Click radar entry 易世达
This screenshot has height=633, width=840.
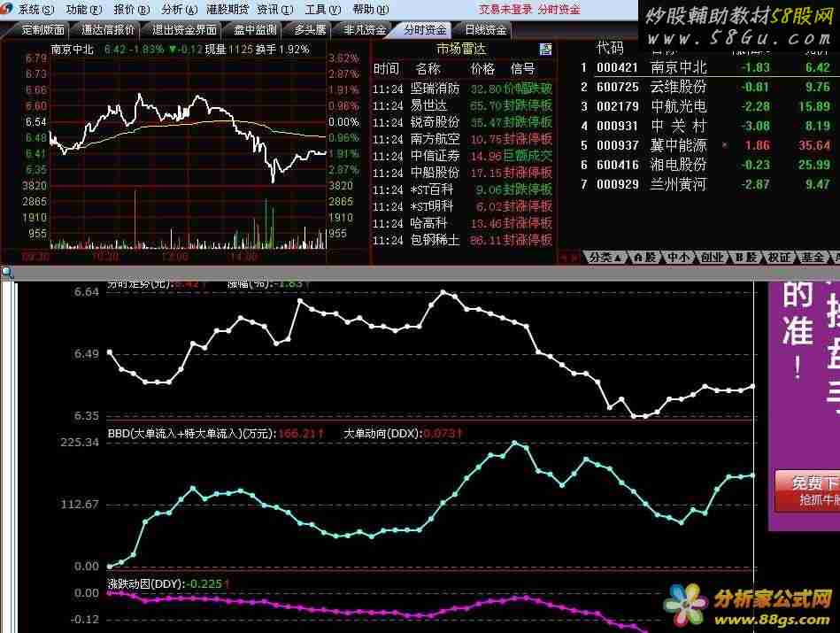tap(462, 105)
